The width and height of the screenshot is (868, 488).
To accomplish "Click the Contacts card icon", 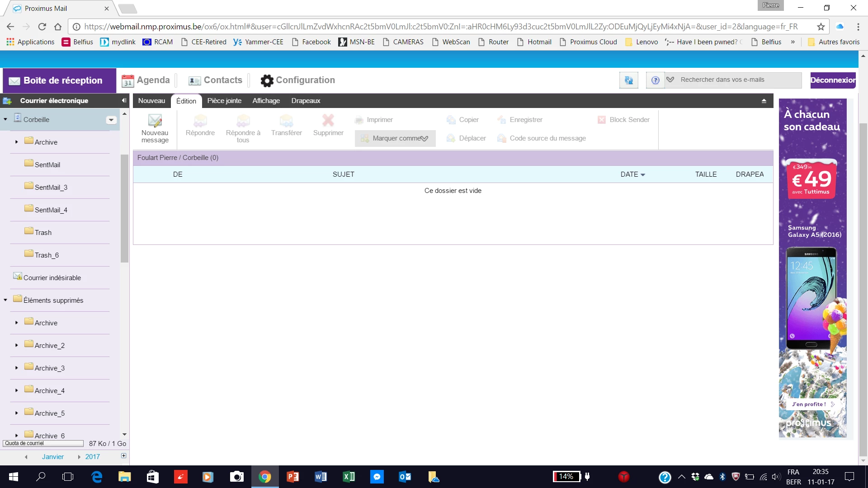I will tap(194, 81).
